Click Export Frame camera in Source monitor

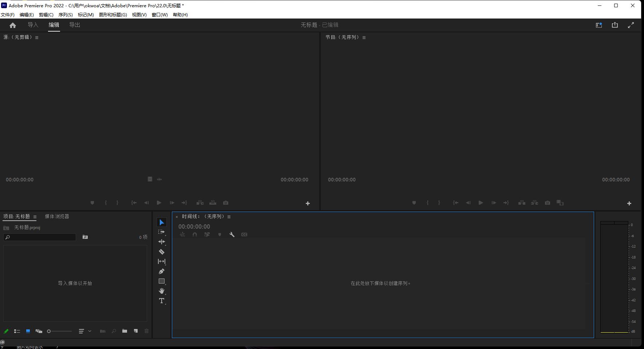[226, 203]
